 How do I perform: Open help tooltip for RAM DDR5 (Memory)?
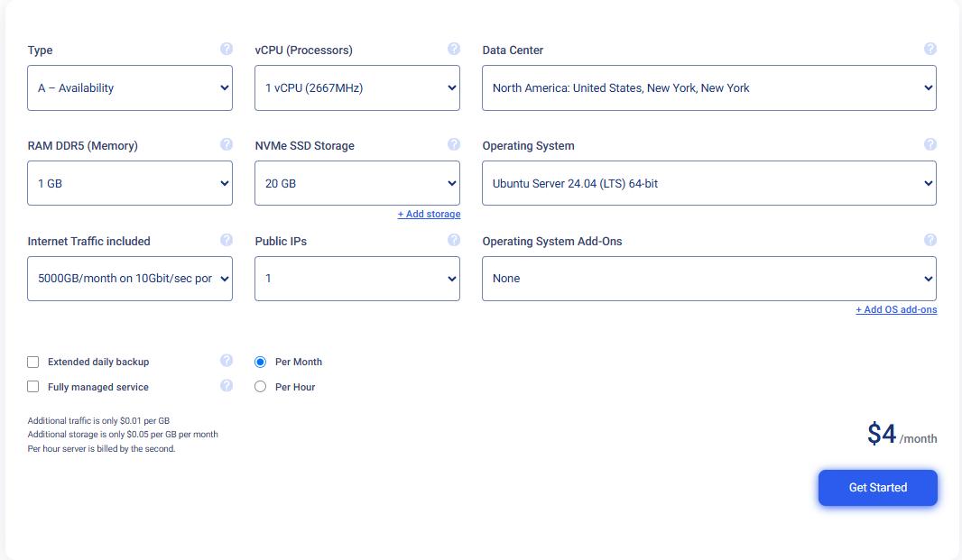227,144
